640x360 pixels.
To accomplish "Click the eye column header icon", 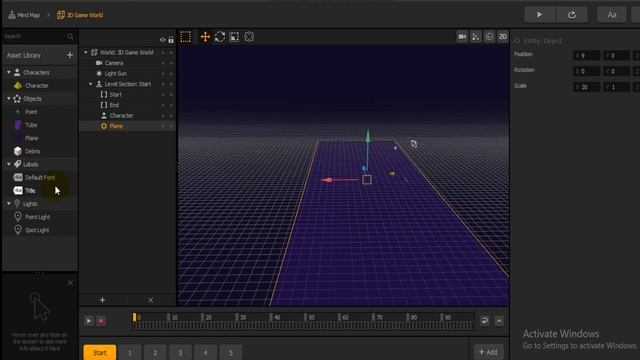I will 163,40.
